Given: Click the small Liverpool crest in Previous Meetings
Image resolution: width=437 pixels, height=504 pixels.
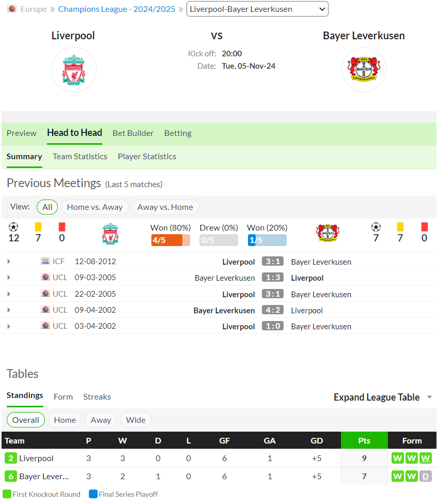Looking at the screenshot, I should [x=110, y=234].
